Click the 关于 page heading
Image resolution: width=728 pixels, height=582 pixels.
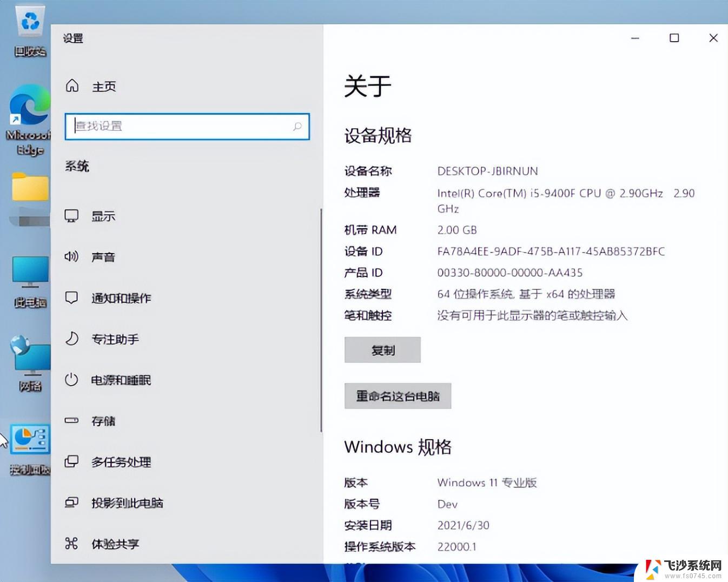click(x=368, y=86)
